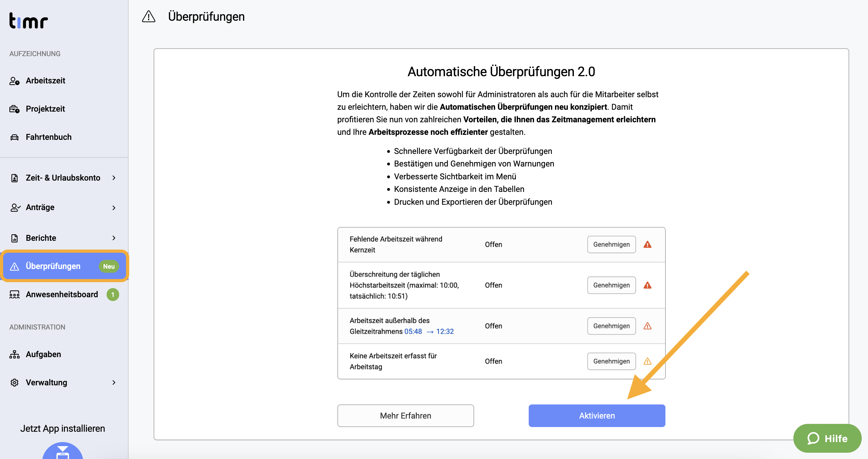
Task: Expand the Verwaltung submenu chevron
Action: tap(114, 382)
